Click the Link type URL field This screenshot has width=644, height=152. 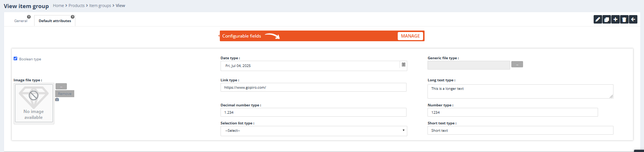(x=313, y=87)
